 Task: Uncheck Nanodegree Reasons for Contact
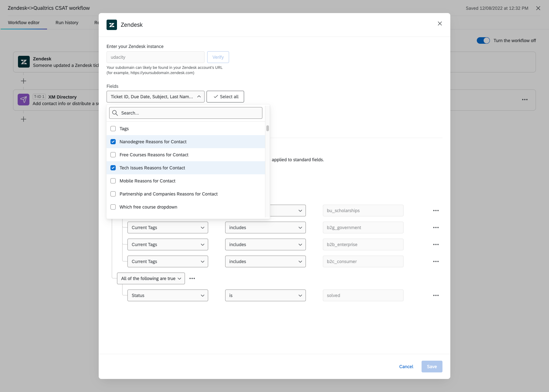pyautogui.click(x=113, y=142)
